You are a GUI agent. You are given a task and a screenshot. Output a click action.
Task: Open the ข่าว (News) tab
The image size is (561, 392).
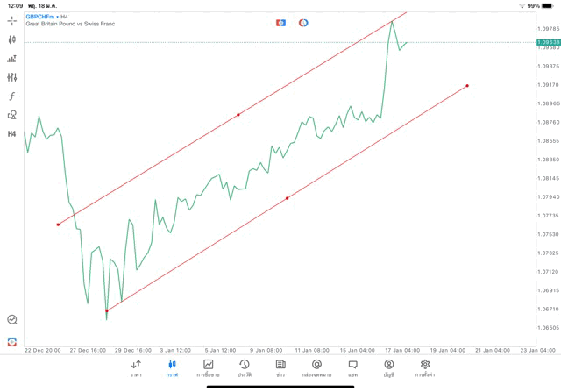(280, 367)
